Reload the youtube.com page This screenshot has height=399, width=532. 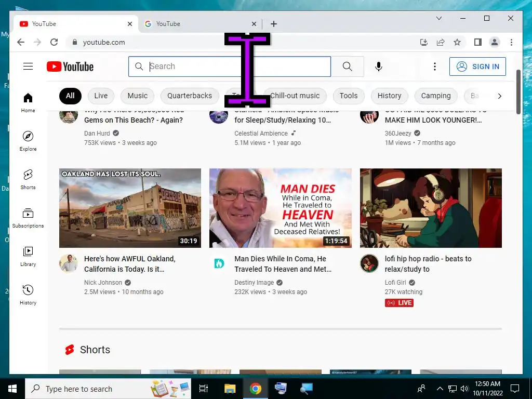coord(54,42)
